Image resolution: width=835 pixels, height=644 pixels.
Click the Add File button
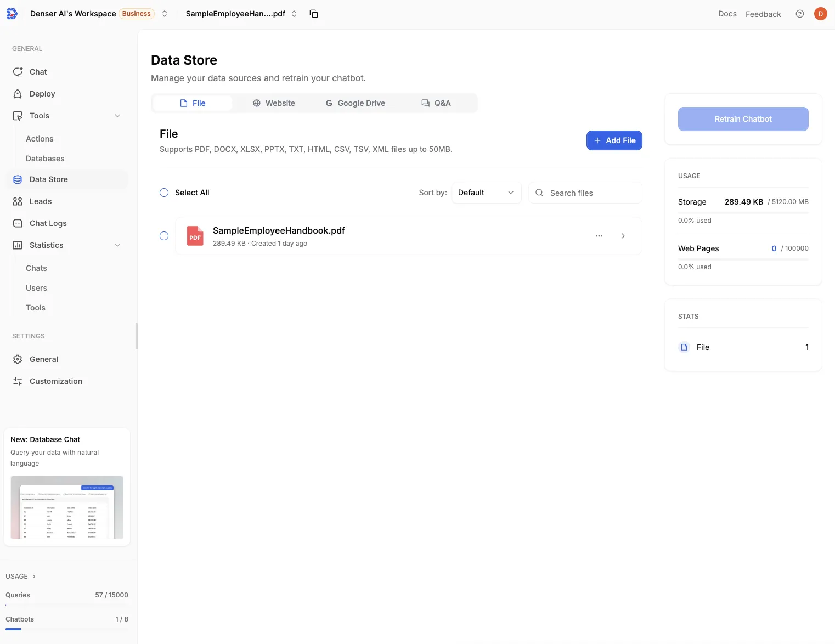pyautogui.click(x=614, y=140)
